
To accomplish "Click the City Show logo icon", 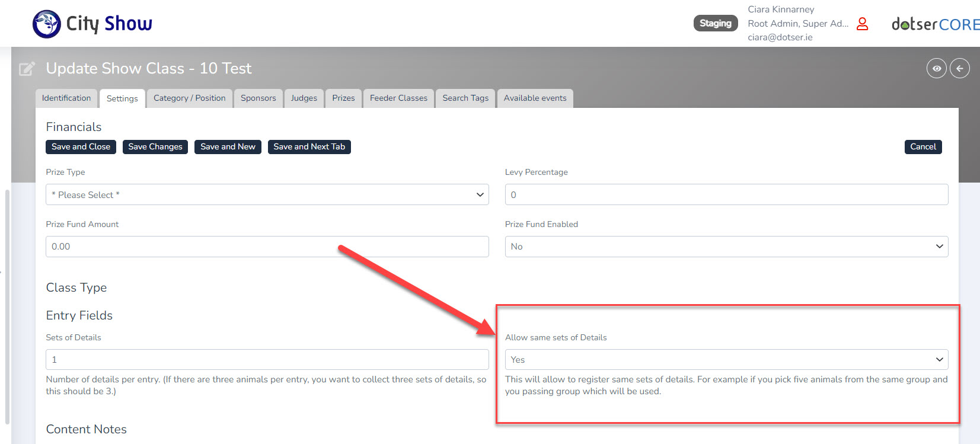I will click(46, 24).
